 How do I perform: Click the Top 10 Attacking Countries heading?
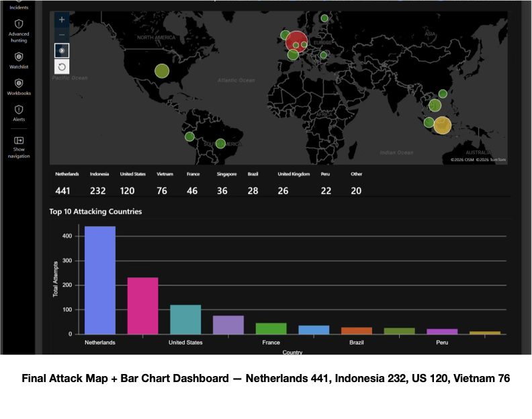95,212
